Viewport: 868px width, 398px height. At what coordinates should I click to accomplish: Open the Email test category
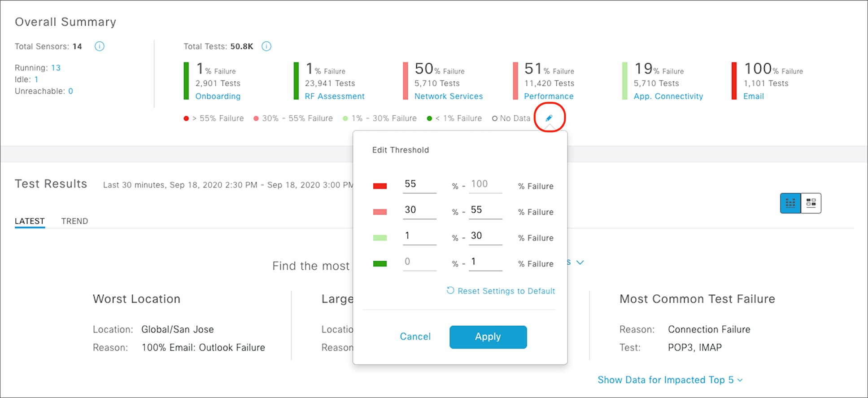pos(754,96)
